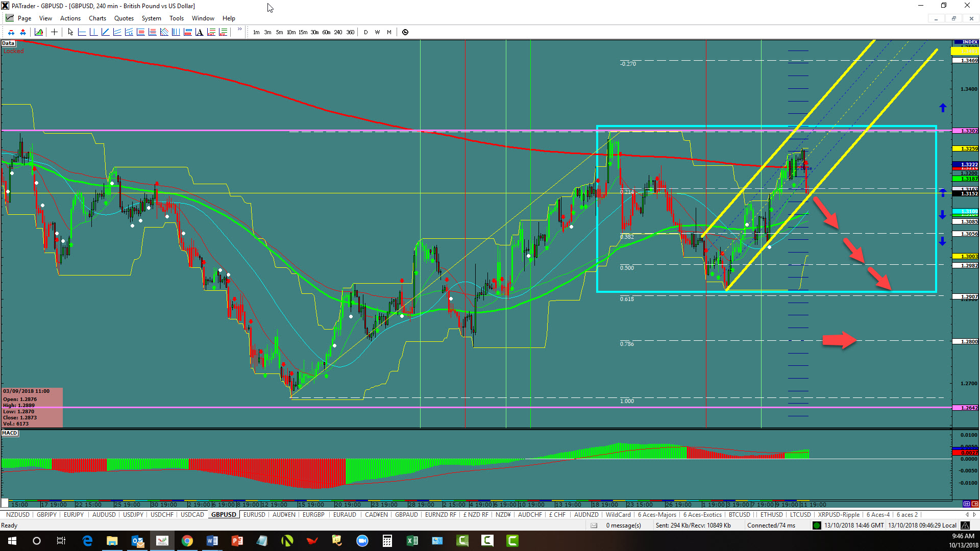Open the System menu
The image size is (980, 551).
tap(152, 18)
